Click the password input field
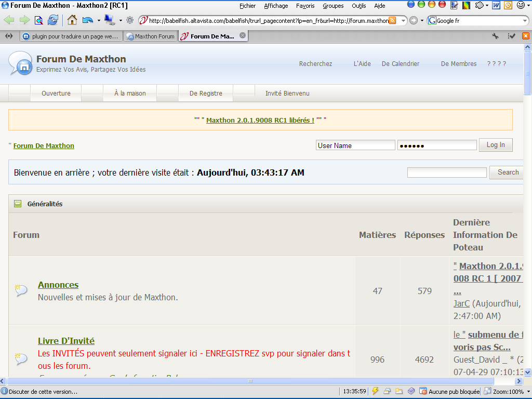 [x=437, y=145]
